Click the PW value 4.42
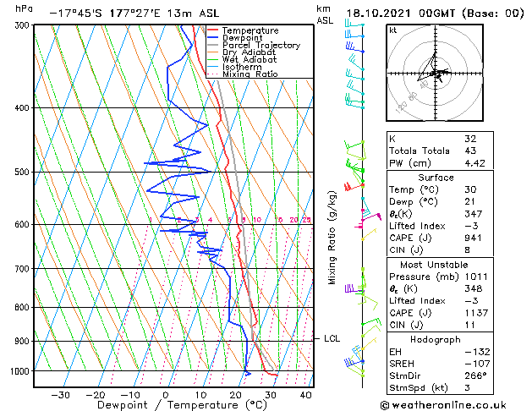The image size is (532, 411). (475, 163)
